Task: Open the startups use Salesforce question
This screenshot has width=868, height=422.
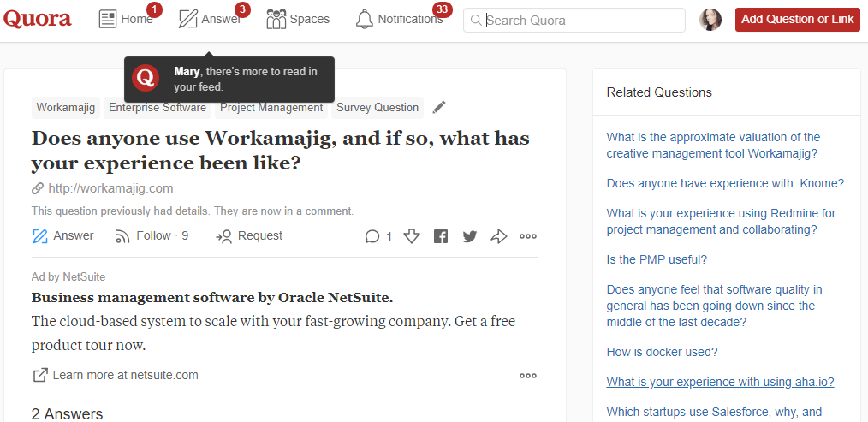Action: (714, 412)
